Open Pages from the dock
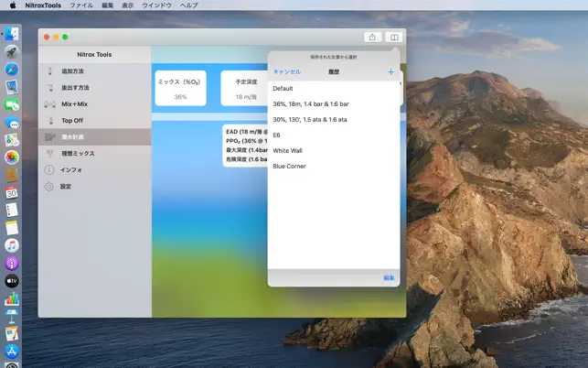The image size is (588, 368). click(12, 333)
